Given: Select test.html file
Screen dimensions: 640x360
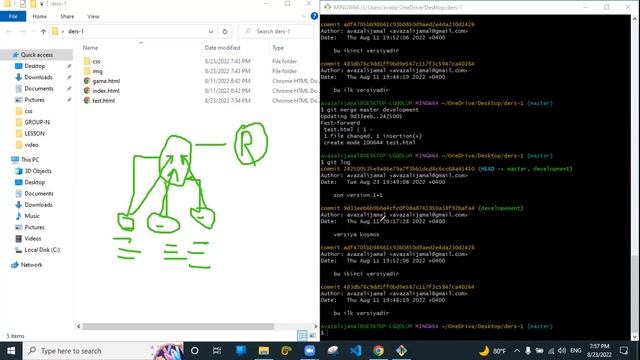Looking at the screenshot, I should [103, 100].
